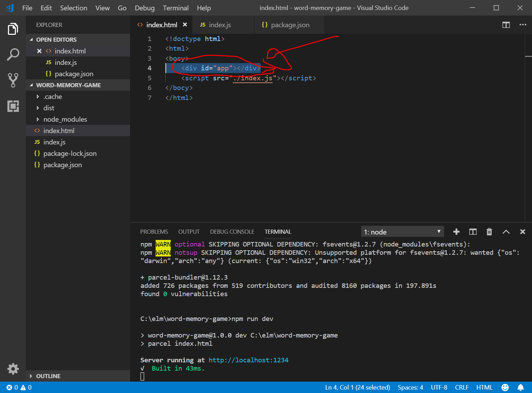Click the VS Code logo icon
Image resolution: width=532 pixels, height=393 pixels.
[10, 8]
